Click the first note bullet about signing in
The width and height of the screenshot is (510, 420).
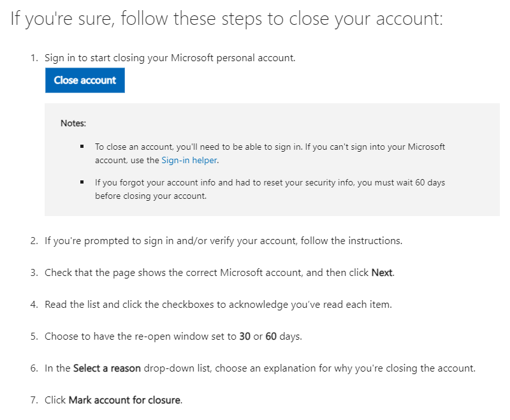(270, 154)
